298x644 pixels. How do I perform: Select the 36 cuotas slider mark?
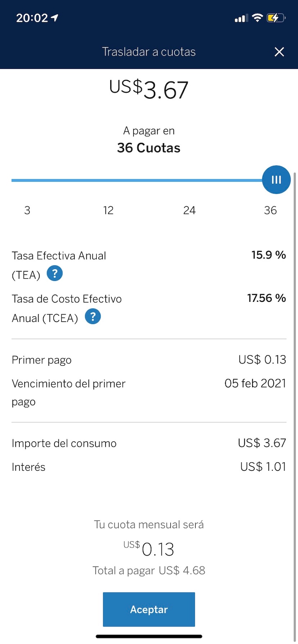pos(270,210)
